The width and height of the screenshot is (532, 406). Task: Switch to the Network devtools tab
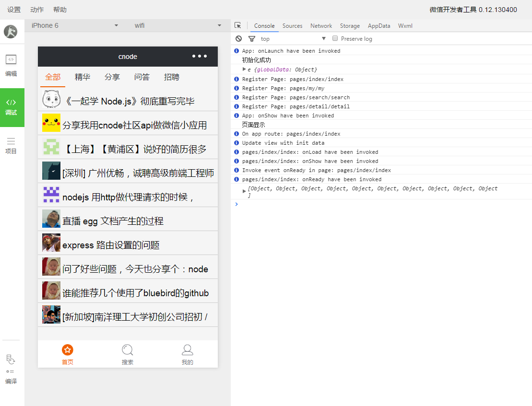(x=321, y=26)
